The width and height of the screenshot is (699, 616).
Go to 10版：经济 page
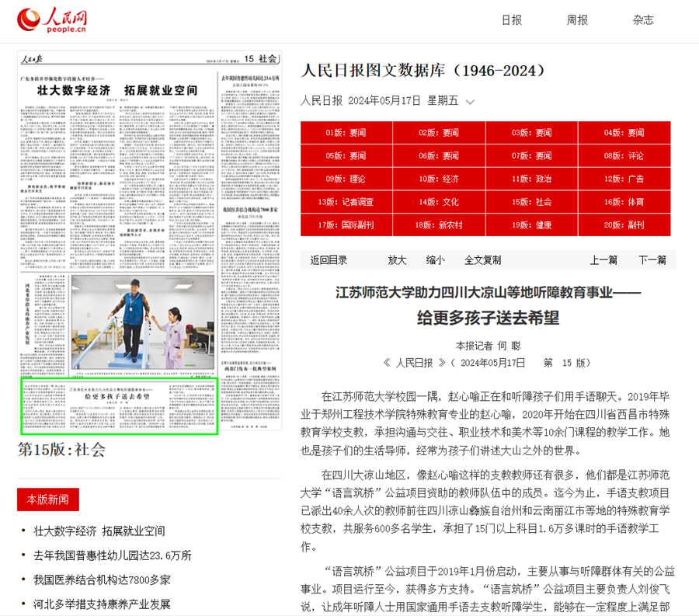point(439,179)
